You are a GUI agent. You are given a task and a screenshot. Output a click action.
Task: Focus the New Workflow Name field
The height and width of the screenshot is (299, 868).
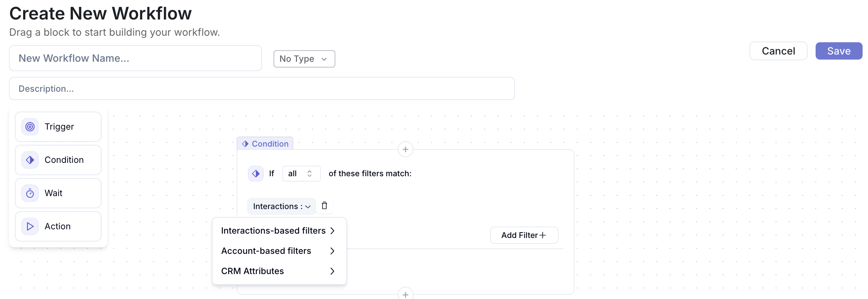tap(136, 58)
